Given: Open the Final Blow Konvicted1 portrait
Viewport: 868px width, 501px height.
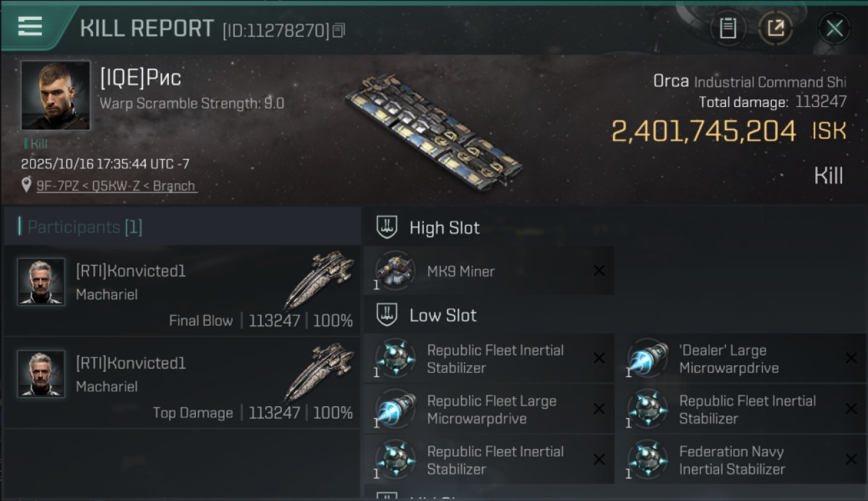Looking at the screenshot, I should click(x=41, y=282).
